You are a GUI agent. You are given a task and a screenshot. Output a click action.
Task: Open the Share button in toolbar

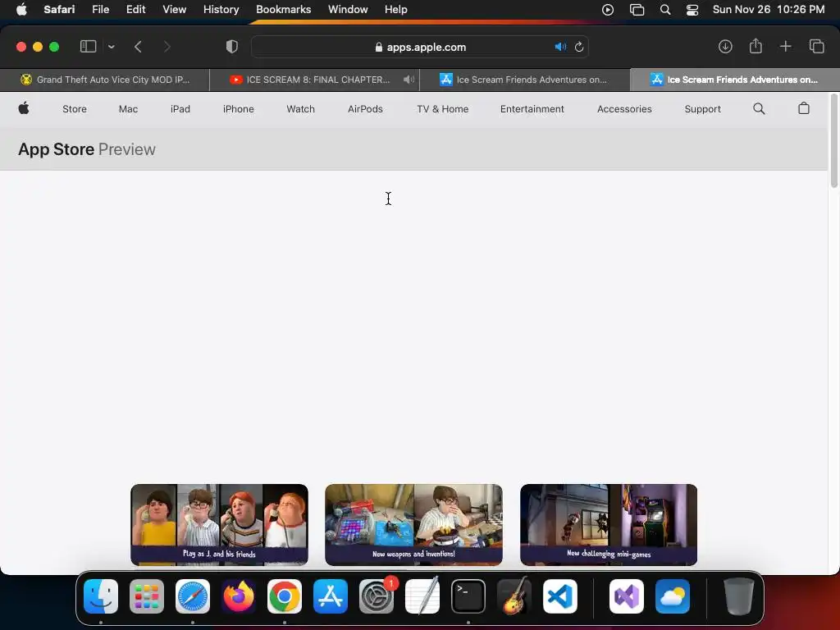756,46
